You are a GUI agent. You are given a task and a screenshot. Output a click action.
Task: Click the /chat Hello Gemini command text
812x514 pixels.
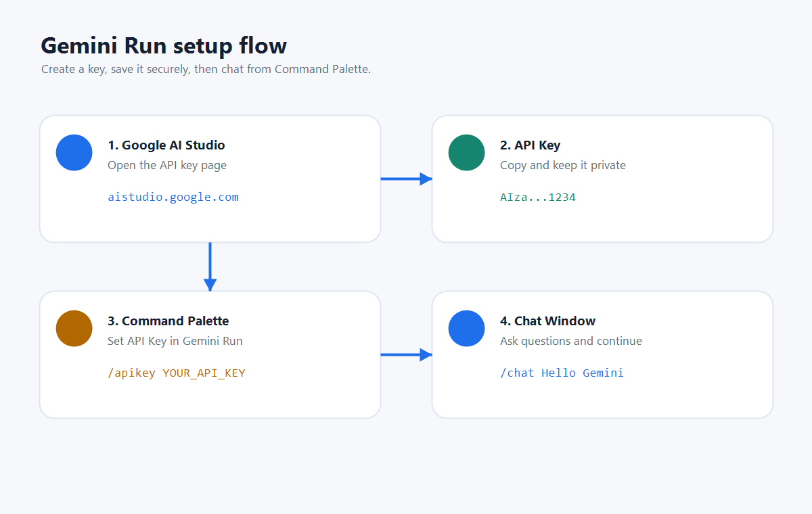click(562, 373)
